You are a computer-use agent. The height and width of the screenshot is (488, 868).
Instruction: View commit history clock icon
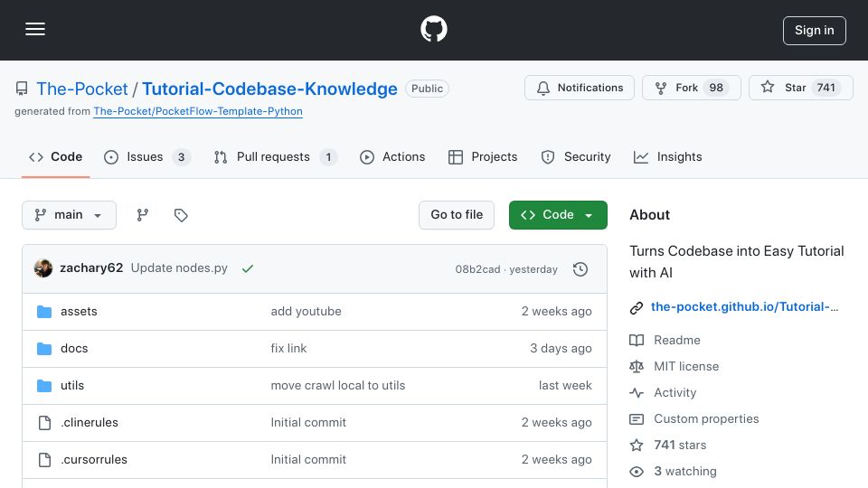(580, 269)
